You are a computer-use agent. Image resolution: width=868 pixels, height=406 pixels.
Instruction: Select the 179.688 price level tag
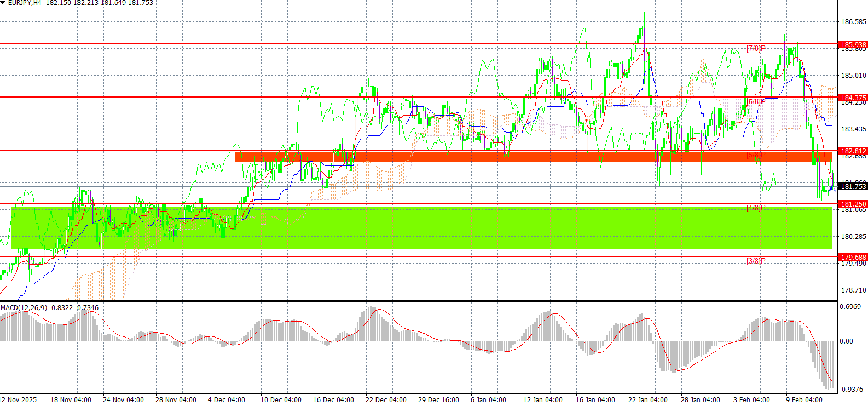coord(853,257)
